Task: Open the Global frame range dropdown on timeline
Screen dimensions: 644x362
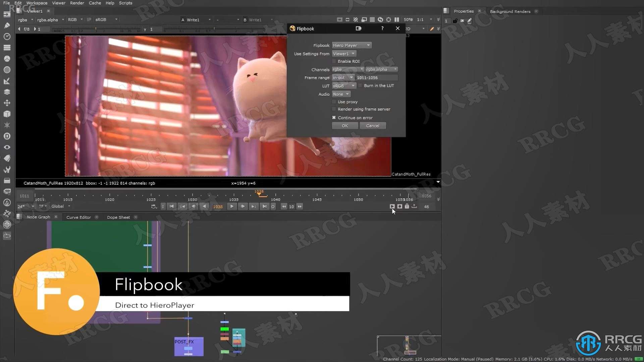Action: click(x=61, y=206)
